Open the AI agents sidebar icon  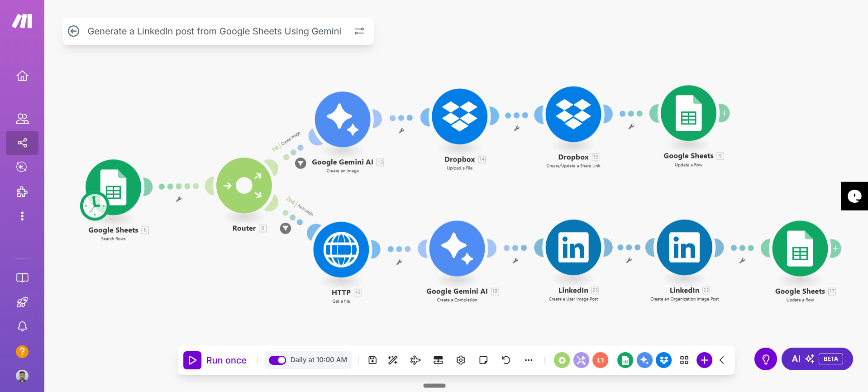(x=22, y=167)
